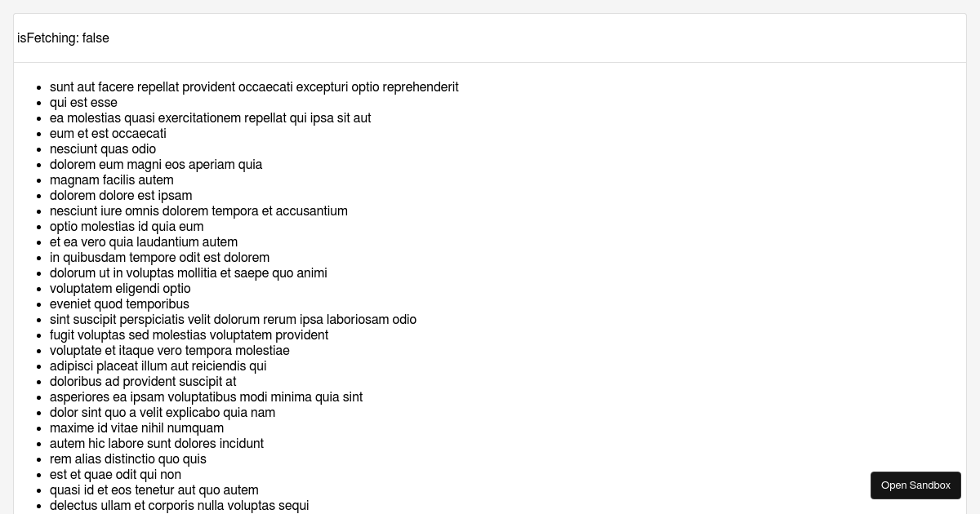Click 'quasi id et eos tenetur' item
Image resolution: width=980 pixels, height=514 pixels.
154,490
